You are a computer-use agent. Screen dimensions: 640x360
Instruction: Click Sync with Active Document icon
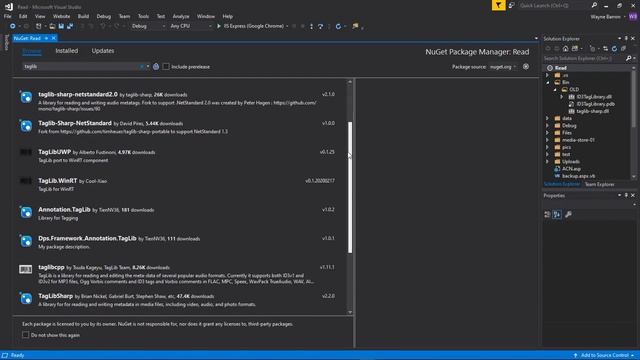605,49
